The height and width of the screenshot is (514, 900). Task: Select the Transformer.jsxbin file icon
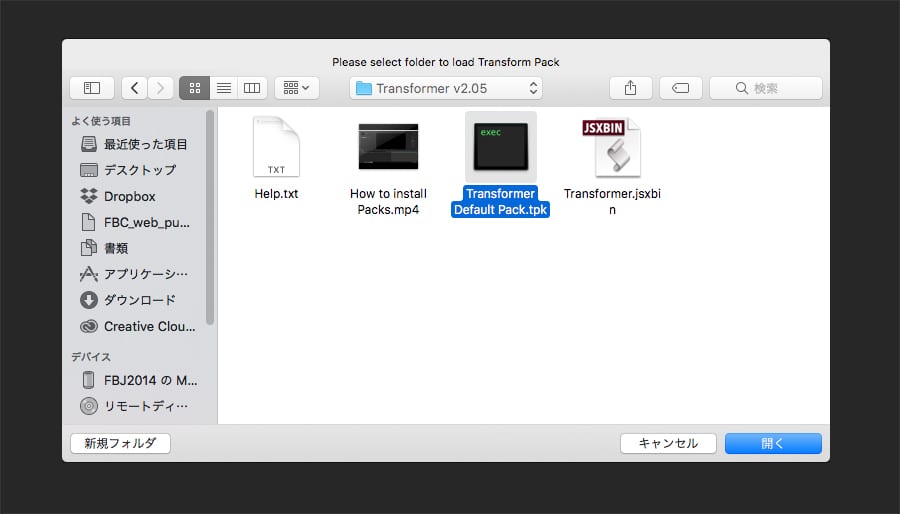pos(612,147)
